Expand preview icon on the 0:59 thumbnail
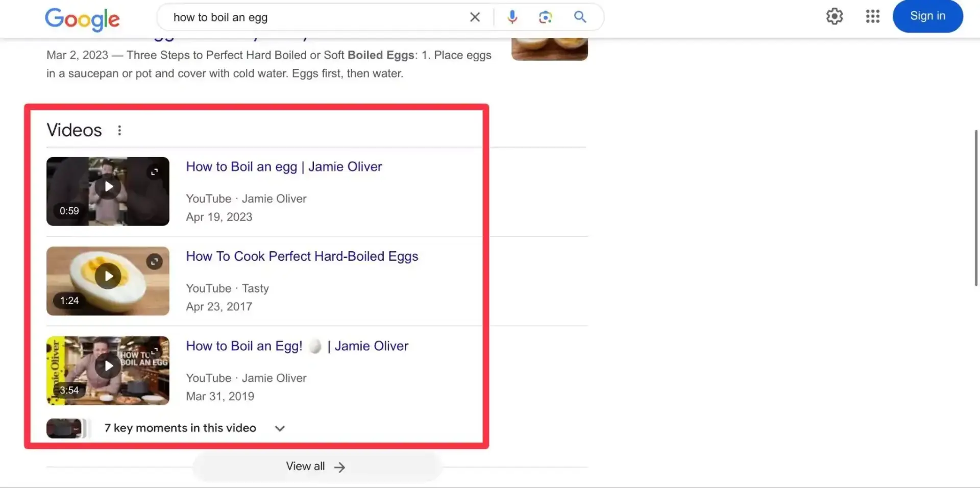This screenshot has height=488, width=980. [154, 172]
